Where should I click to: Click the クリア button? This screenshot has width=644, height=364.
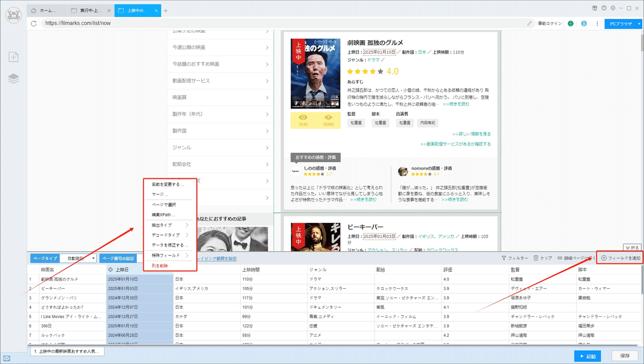point(543,258)
